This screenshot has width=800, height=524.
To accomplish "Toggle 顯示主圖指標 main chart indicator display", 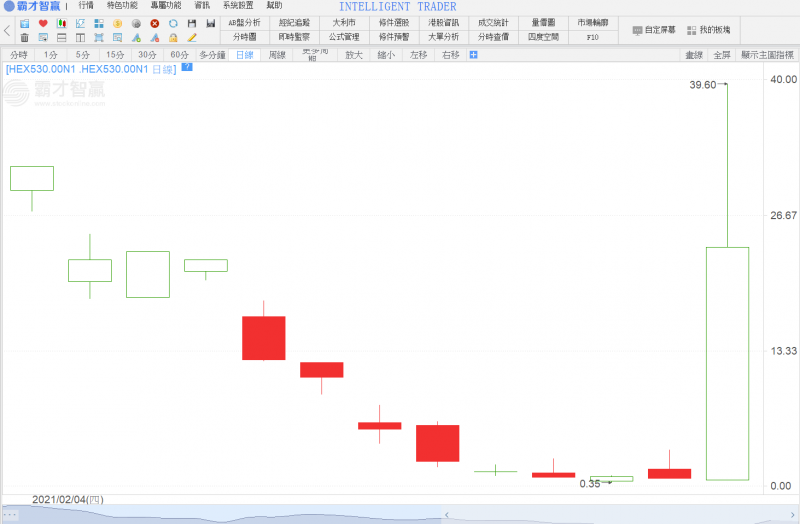I will (x=767, y=55).
